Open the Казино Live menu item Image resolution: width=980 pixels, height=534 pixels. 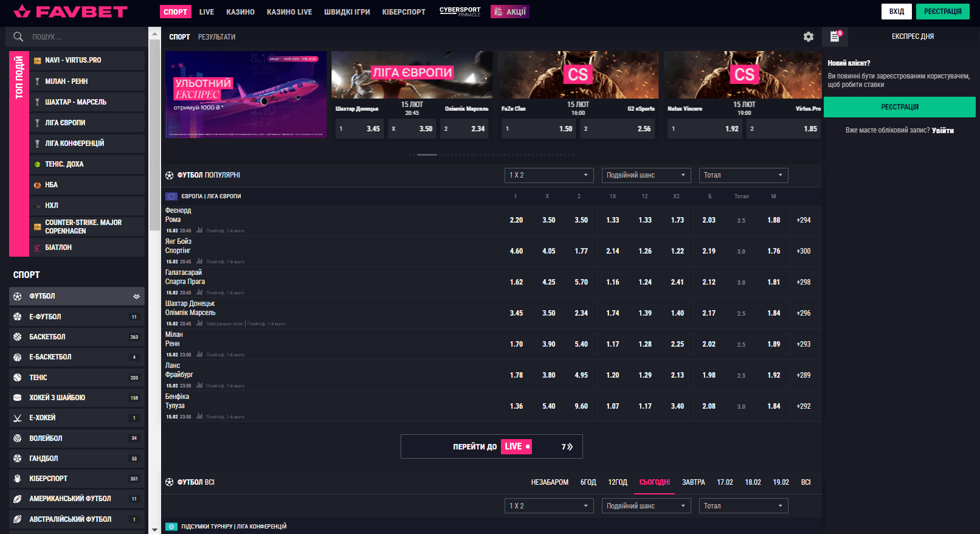point(289,12)
